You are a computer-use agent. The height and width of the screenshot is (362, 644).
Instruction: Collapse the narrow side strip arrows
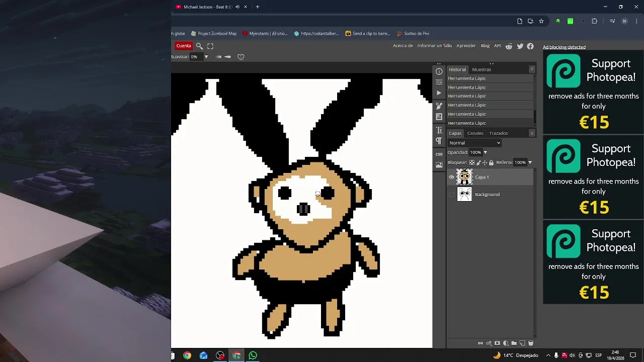click(439, 64)
